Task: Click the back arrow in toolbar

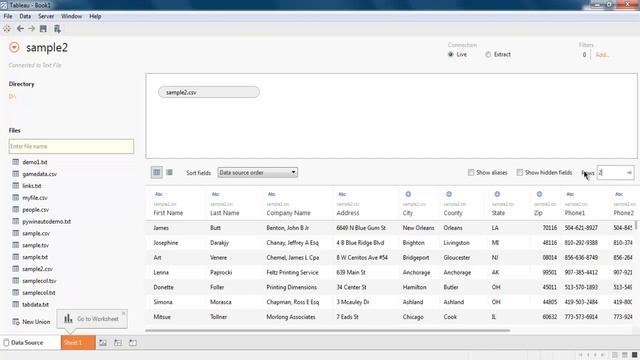Action: [x=20, y=29]
